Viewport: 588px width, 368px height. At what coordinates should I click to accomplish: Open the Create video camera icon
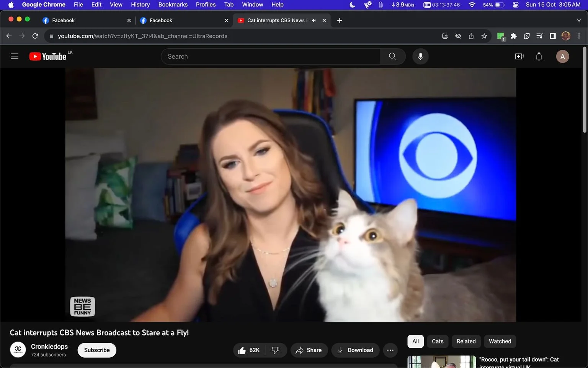tap(519, 56)
